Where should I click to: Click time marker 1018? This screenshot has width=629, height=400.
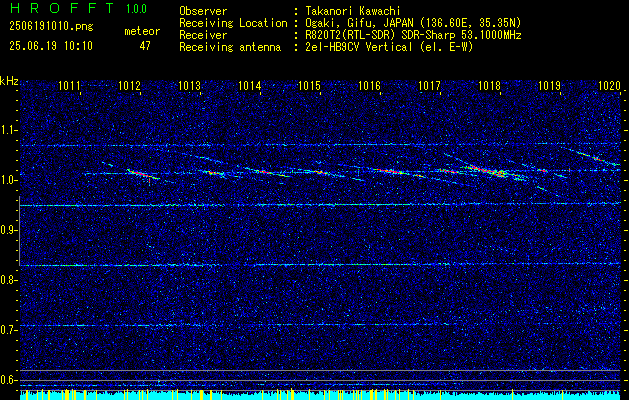489,85
